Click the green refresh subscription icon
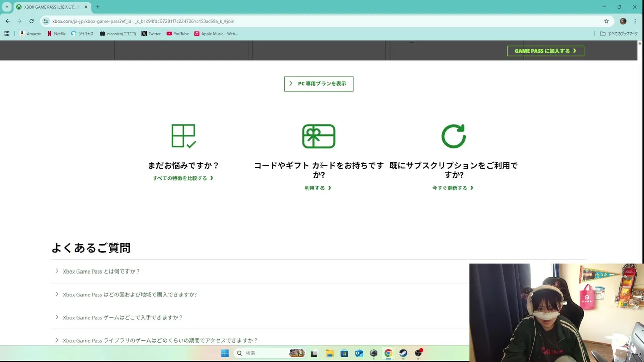Image resolution: width=644 pixels, height=362 pixels. pos(453,136)
